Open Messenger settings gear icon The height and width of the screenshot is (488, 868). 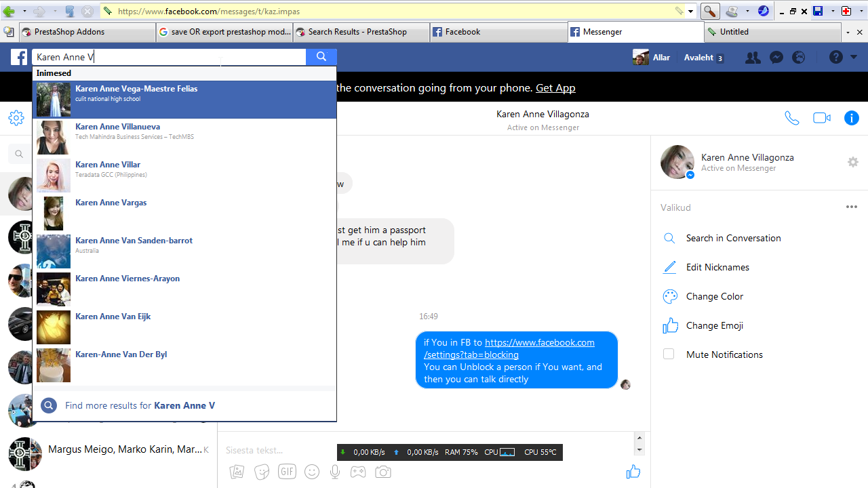pyautogui.click(x=16, y=118)
